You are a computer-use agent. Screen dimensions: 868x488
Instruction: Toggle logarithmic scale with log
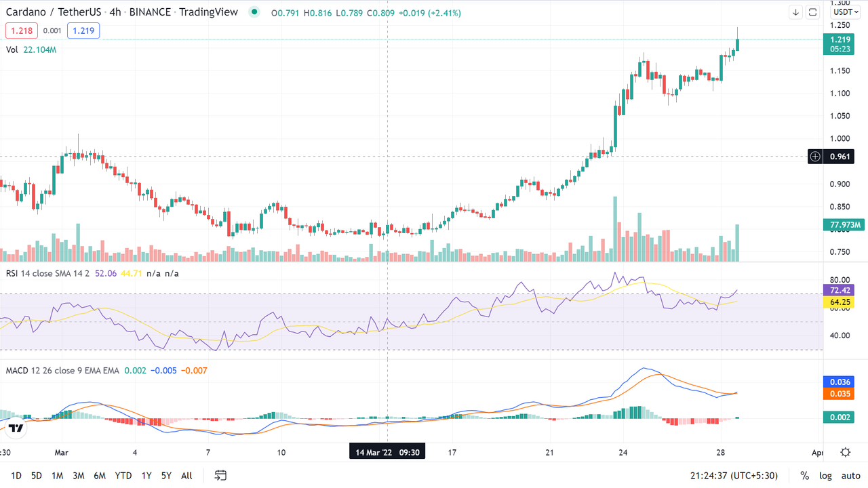(x=825, y=476)
